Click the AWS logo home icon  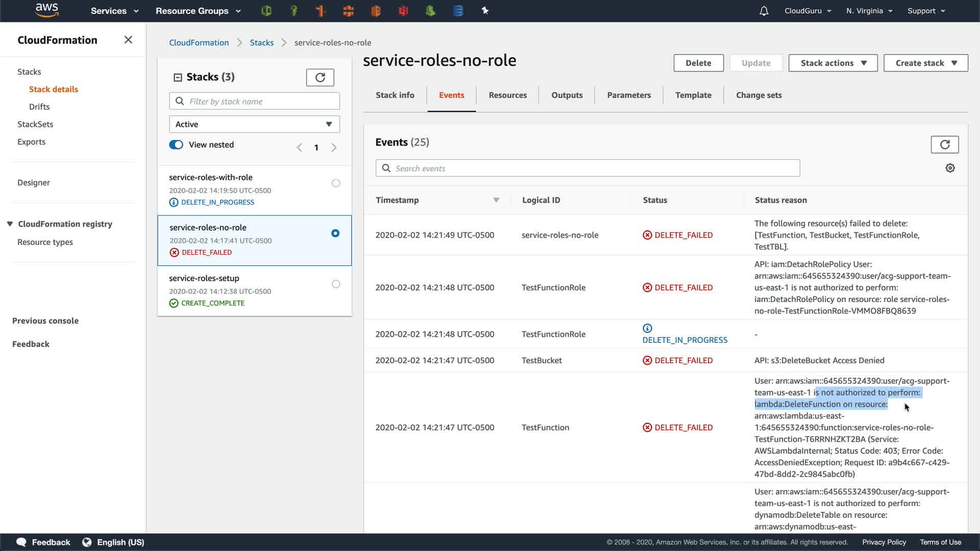[47, 10]
